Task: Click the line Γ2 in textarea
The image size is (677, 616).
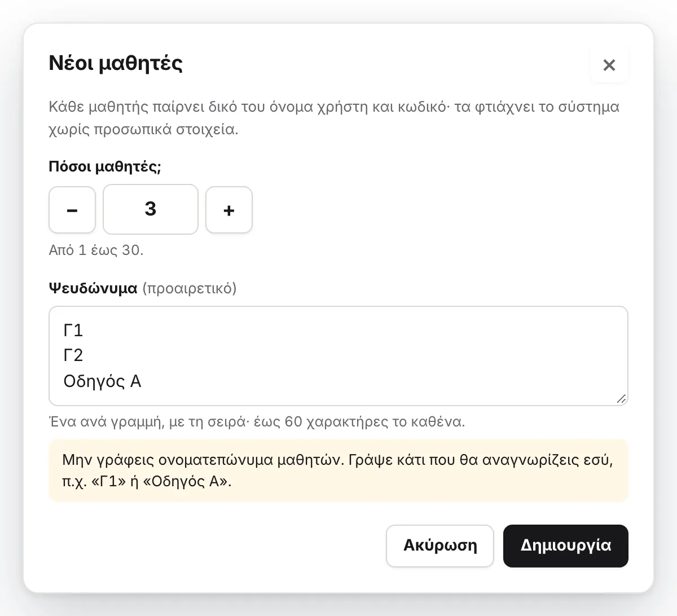Action: pyautogui.click(x=73, y=355)
